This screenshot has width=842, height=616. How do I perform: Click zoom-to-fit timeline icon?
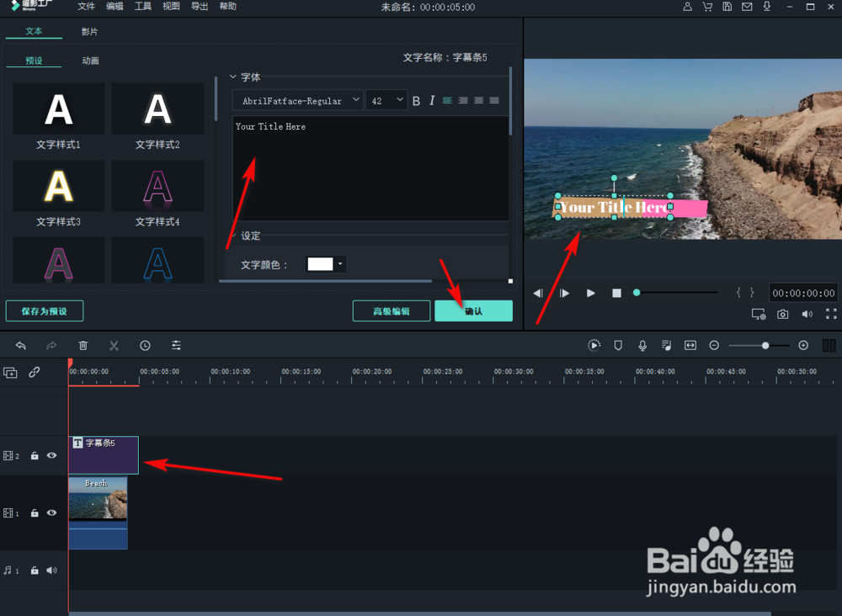690,346
